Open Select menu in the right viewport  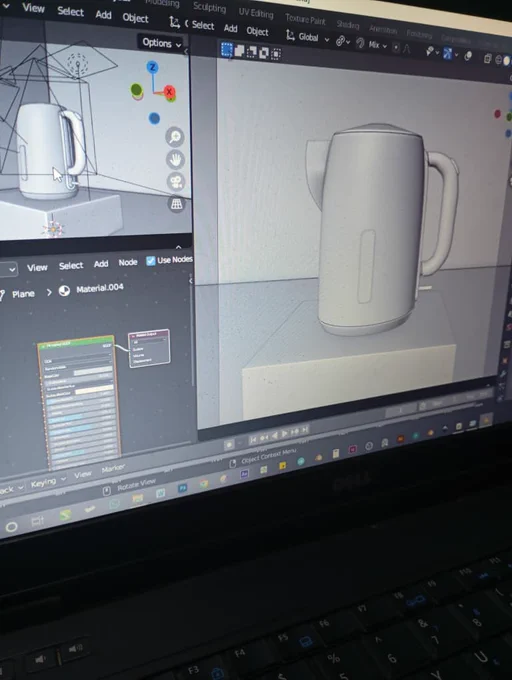pyautogui.click(x=203, y=26)
